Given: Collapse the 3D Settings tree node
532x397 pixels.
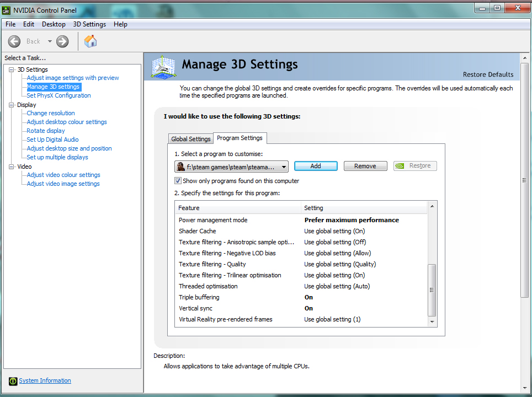Looking at the screenshot, I should pyautogui.click(x=12, y=69).
